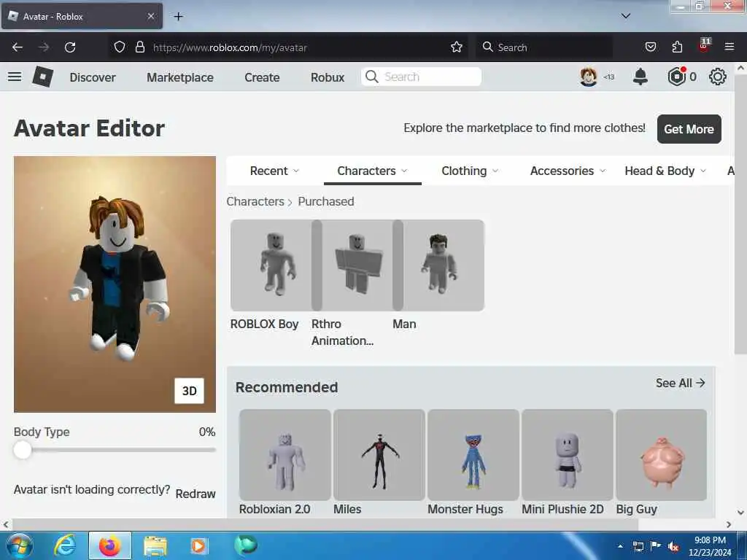Open Firefox application menu
747x560 pixels.
point(729,47)
